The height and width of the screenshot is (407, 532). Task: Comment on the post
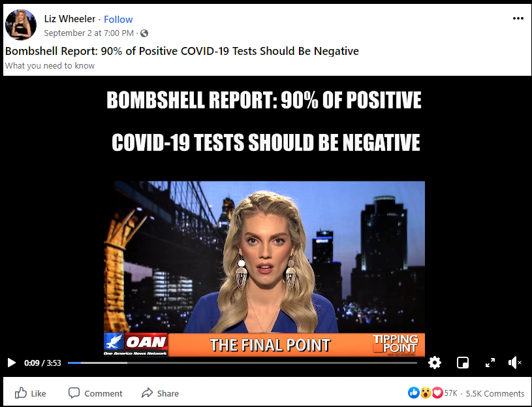(95, 393)
